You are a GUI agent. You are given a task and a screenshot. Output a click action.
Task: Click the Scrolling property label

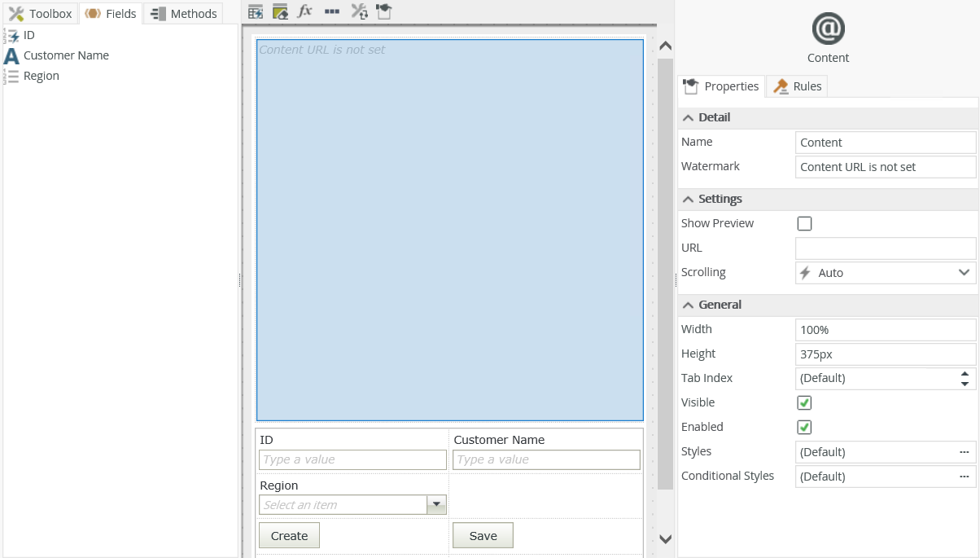click(x=703, y=272)
